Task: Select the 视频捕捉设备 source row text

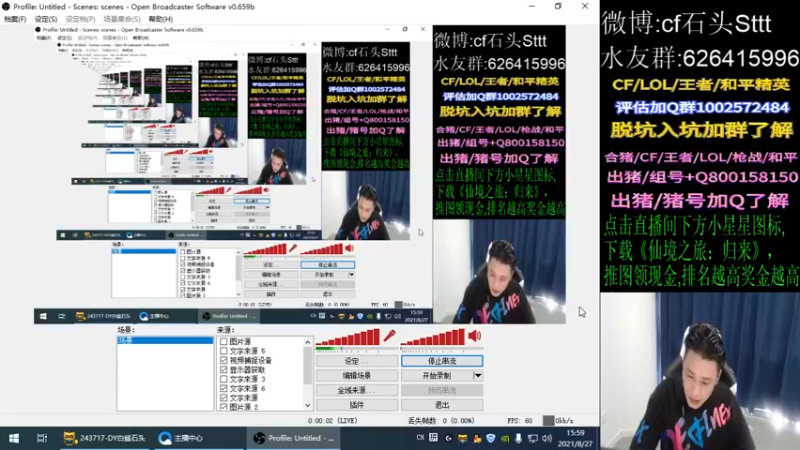Action: click(x=251, y=360)
